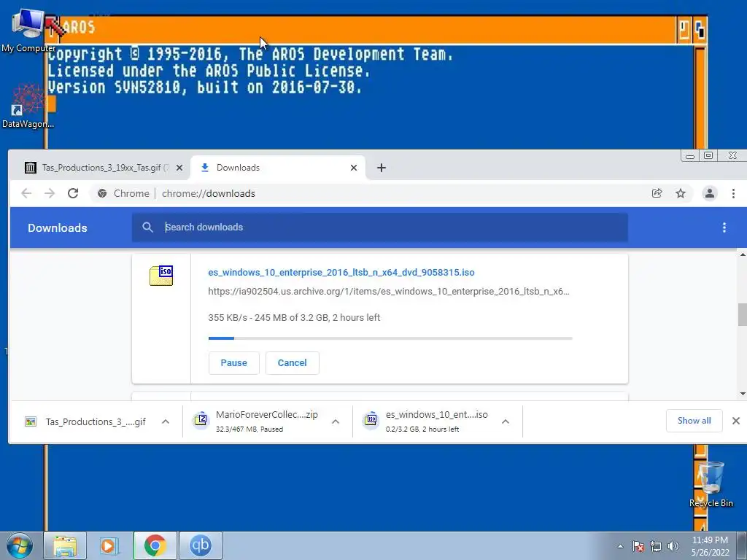Minimize the Chrome window
Screen dimensions: 747x560
690,156
